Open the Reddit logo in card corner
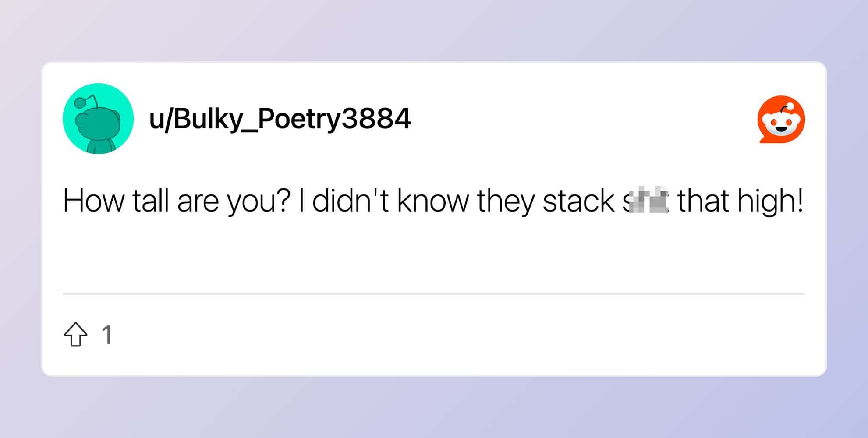This screenshot has width=868, height=438. (781, 119)
